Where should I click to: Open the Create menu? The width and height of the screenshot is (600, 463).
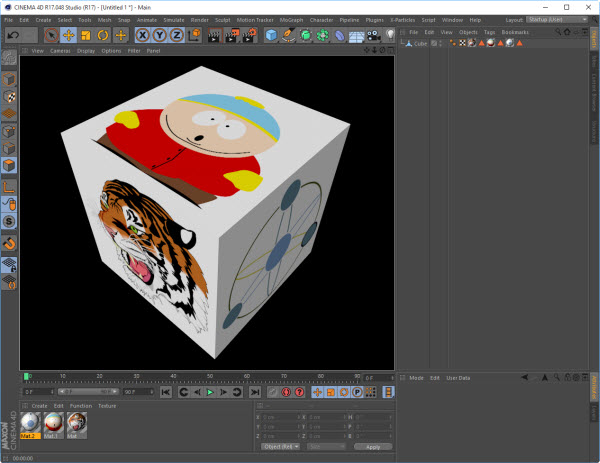tap(43, 20)
